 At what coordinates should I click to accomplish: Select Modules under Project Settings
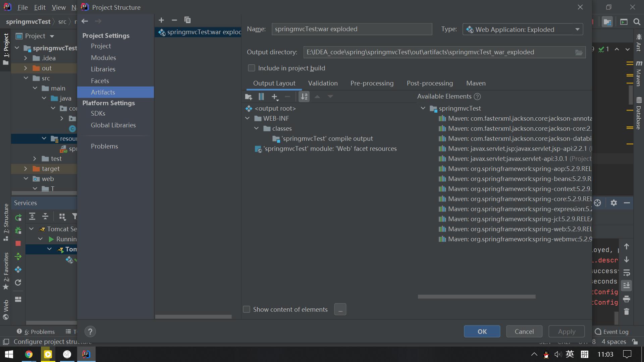(x=103, y=58)
